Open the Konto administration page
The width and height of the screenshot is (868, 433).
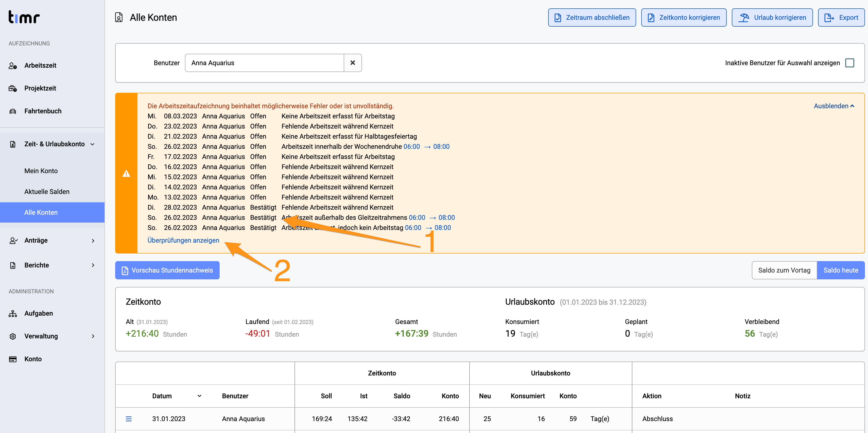[x=33, y=359]
